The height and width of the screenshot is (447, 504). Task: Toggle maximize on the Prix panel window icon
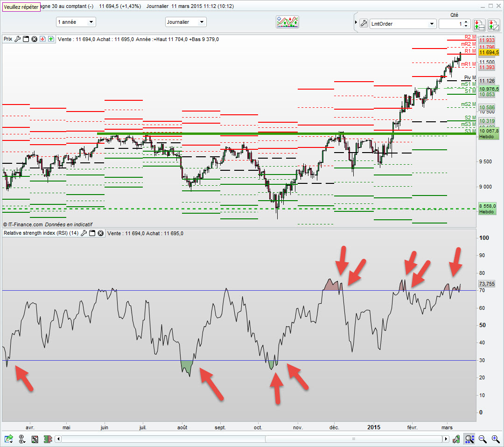point(26,39)
